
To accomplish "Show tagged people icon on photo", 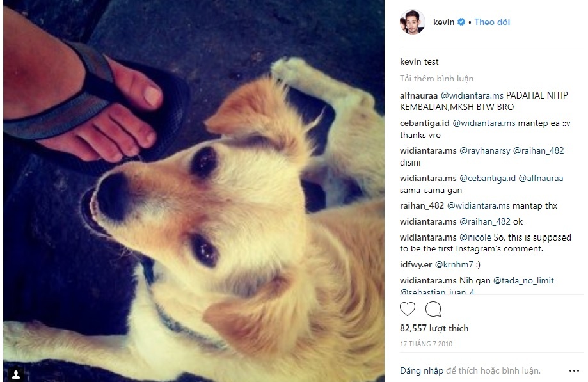I will [16, 374].
